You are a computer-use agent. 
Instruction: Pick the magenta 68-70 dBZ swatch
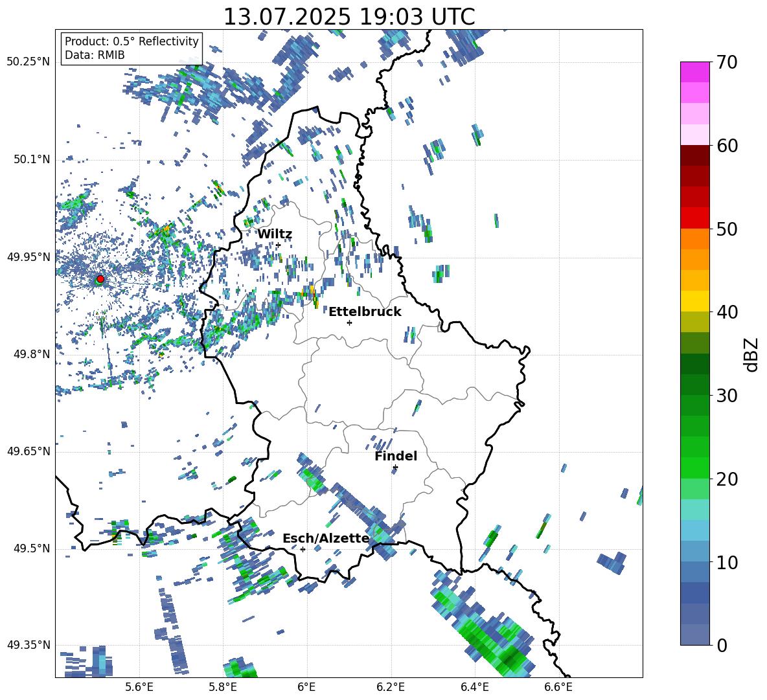[x=694, y=72]
